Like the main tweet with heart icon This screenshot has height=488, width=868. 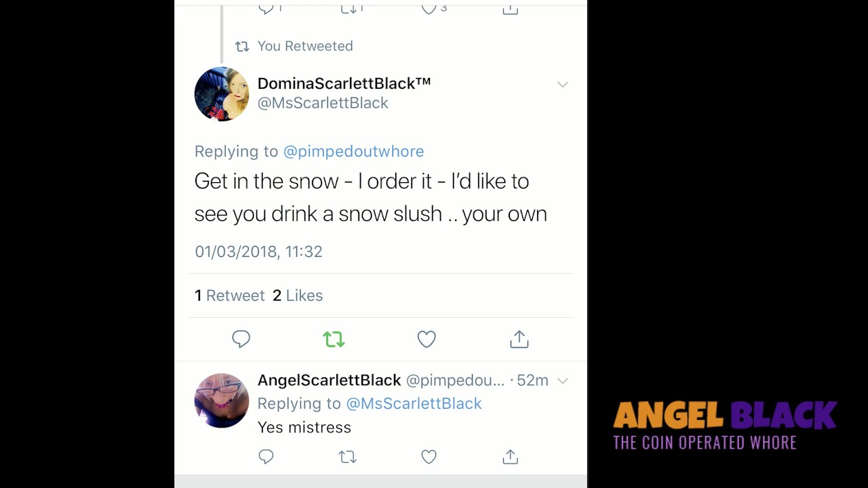427,339
